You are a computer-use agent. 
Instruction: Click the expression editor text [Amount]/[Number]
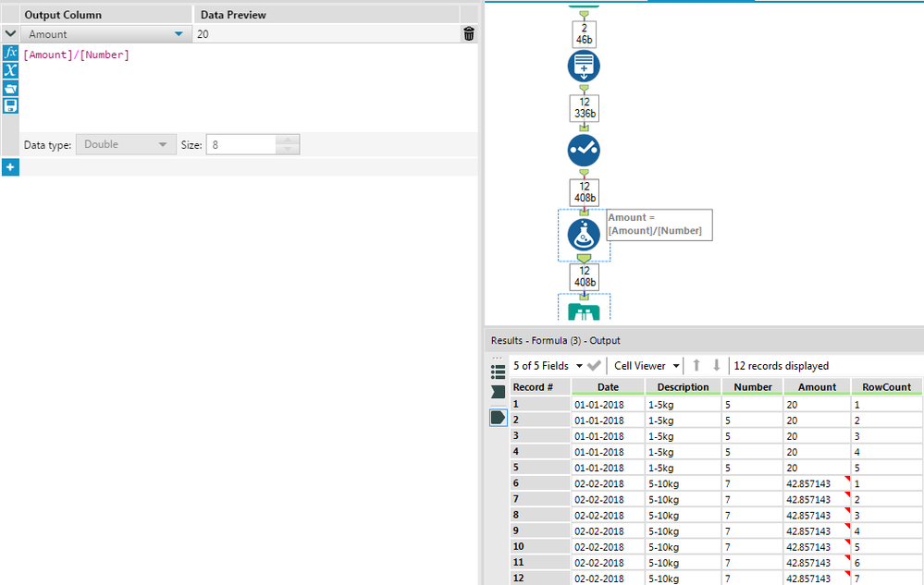tap(76, 55)
